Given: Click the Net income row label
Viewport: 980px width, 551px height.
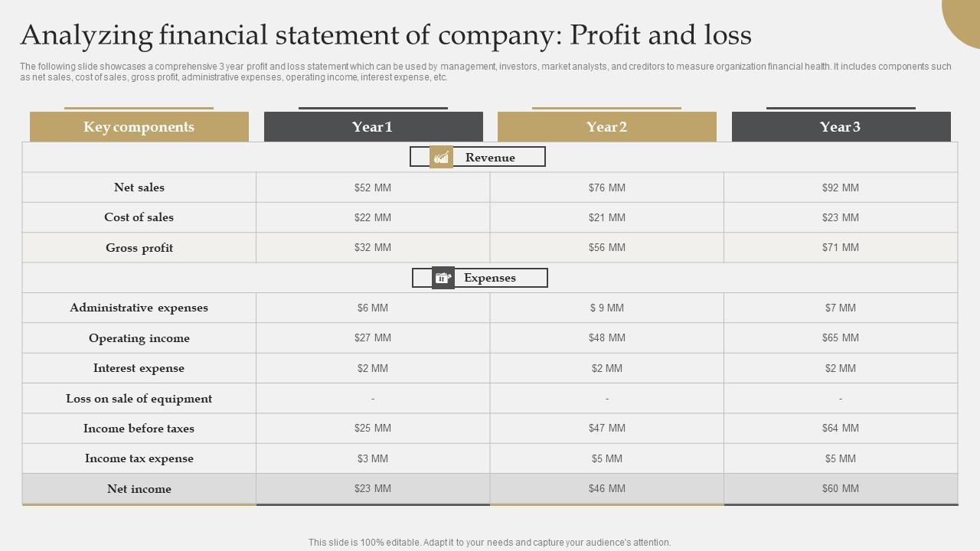Looking at the screenshot, I should point(139,489).
